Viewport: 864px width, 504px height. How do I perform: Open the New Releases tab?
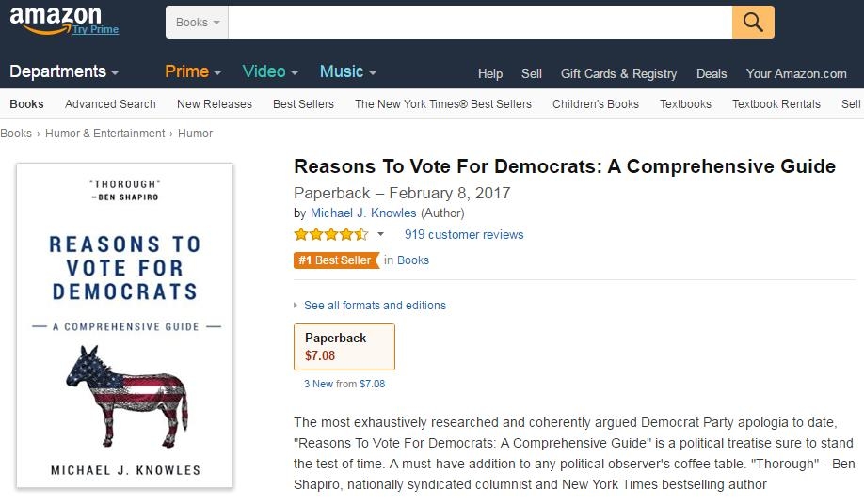coord(215,104)
